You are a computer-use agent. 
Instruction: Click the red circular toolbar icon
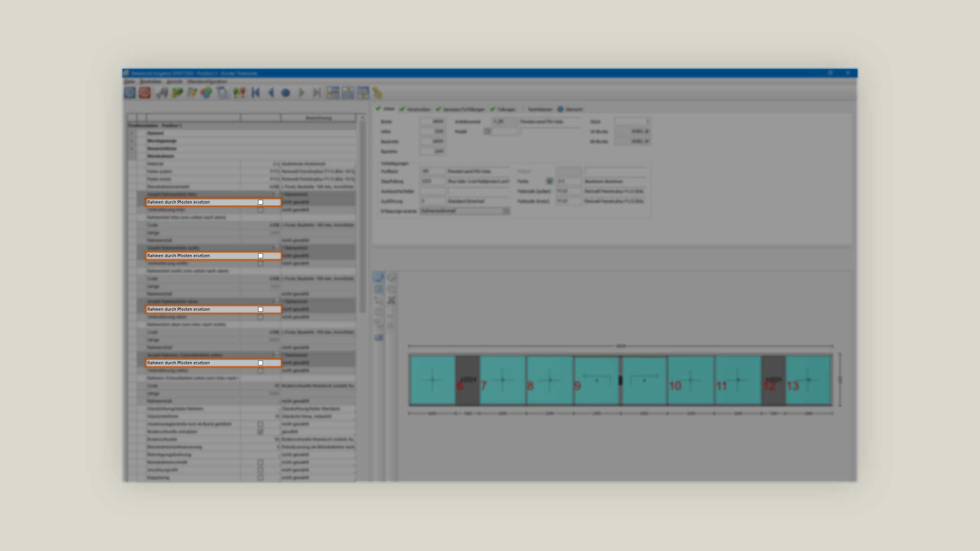click(145, 93)
